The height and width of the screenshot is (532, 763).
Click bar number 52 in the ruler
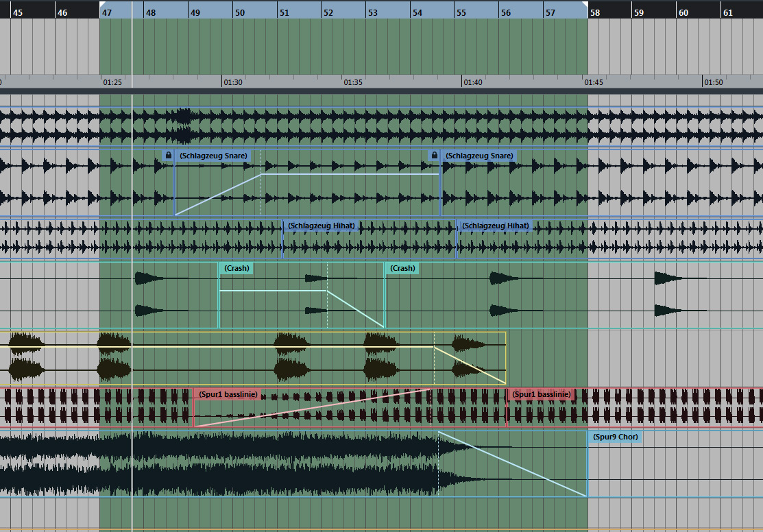(x=328, y=12)
